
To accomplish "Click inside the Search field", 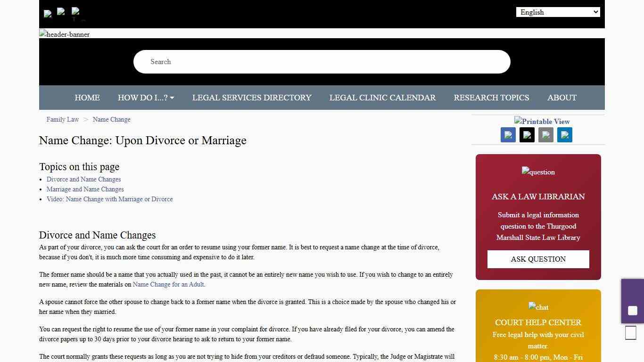I will click(x=322, y=62).
